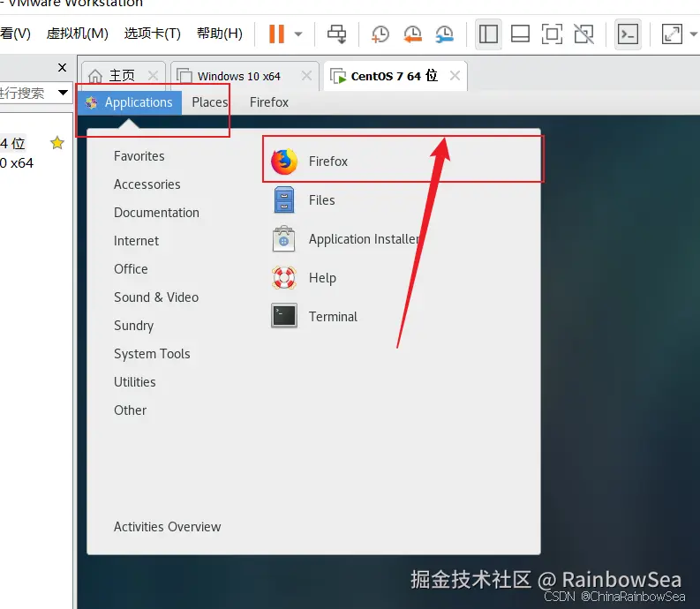Click the stretch guest display icon
This screenshot has height=609, width=700.
click(673, 34)
